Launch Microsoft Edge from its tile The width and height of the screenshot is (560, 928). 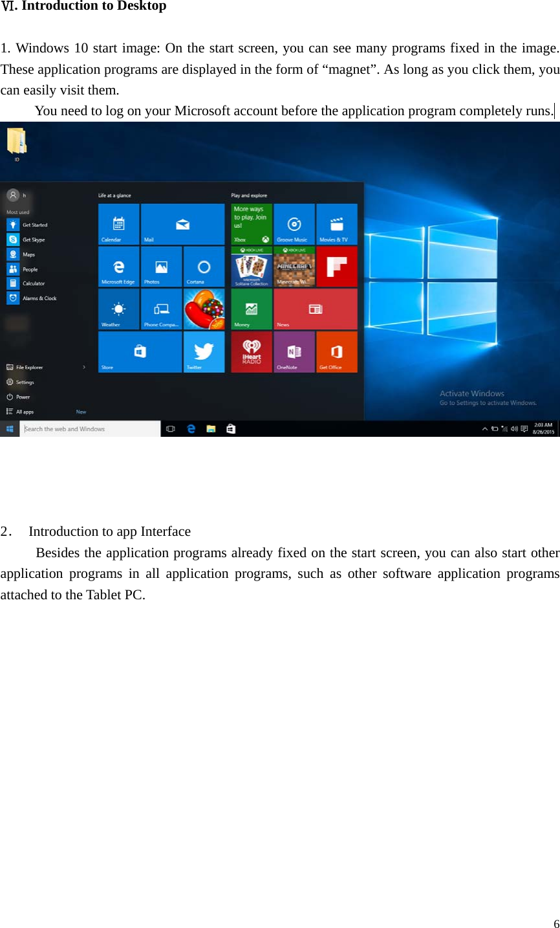pyautogui.click(x=118, y=267)
